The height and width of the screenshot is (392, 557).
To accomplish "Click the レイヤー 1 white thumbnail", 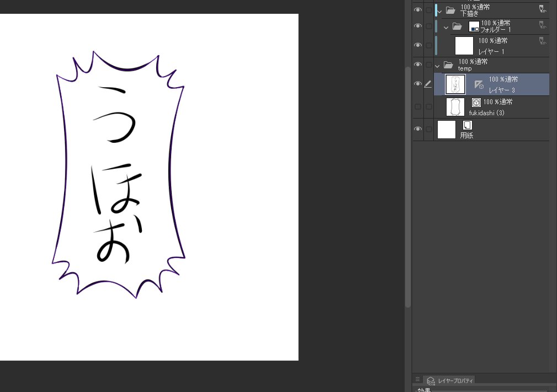I will tap(464, 46).
